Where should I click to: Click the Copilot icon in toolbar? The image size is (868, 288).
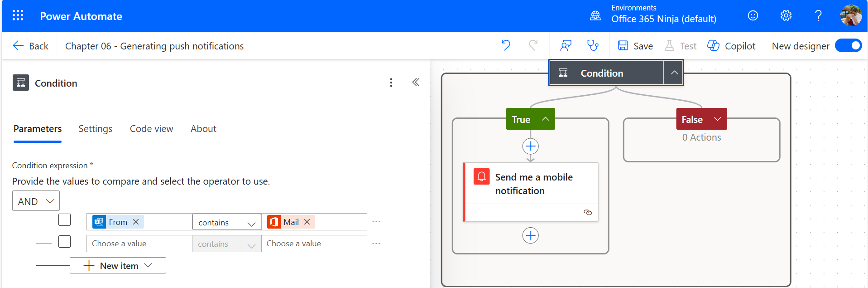click(x=713, y=46)
